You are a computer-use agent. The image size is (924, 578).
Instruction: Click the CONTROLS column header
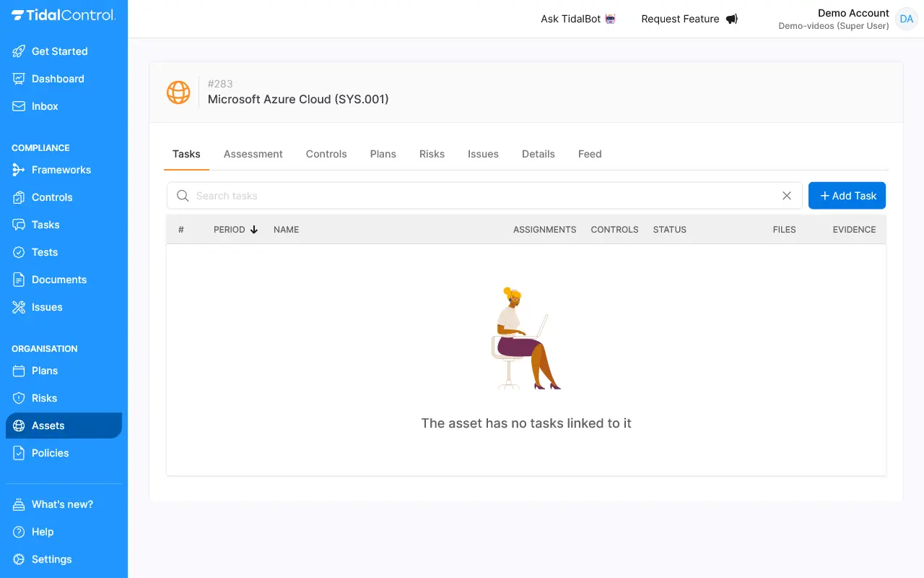[614, 230]
